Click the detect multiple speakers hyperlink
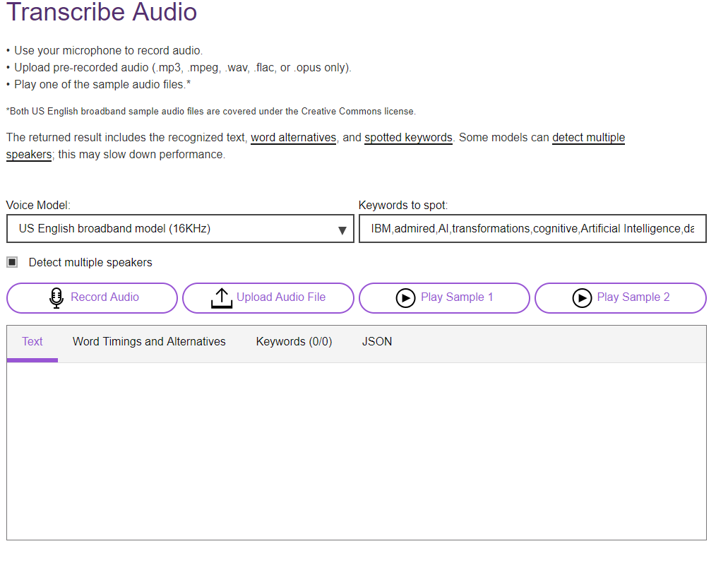Screen dimensions: 728x563 [588, 138]
